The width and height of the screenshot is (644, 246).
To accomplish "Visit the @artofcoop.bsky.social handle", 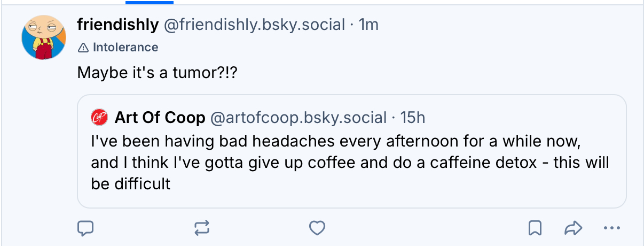I will (x=299, y=117).
